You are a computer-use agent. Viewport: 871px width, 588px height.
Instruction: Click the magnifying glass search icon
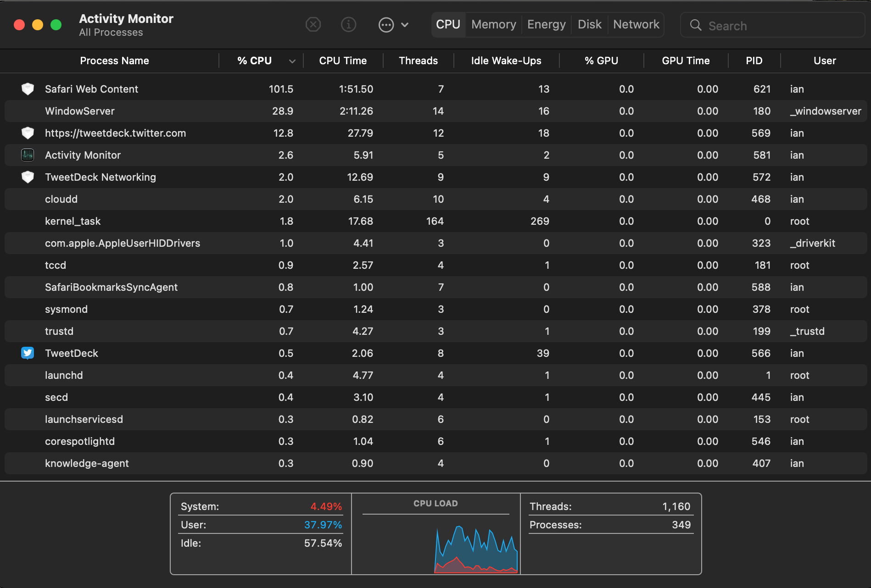click(x=696, y=25)
